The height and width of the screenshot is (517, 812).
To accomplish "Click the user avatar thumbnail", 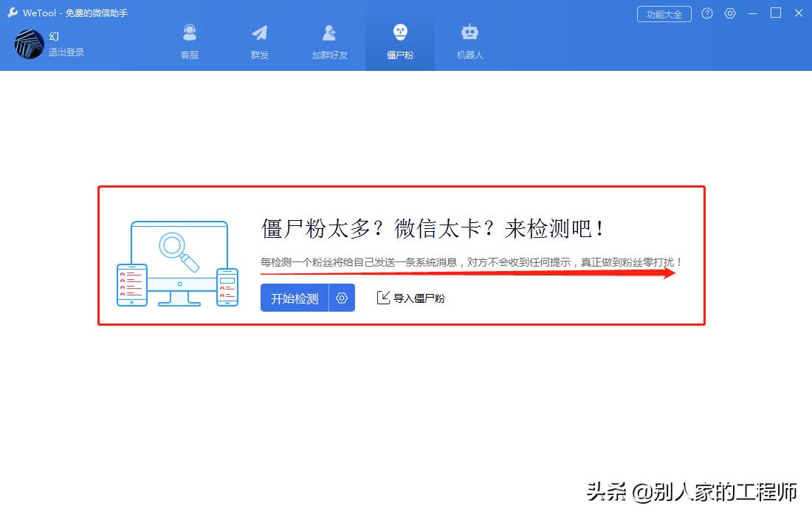I will pos(27,44).
